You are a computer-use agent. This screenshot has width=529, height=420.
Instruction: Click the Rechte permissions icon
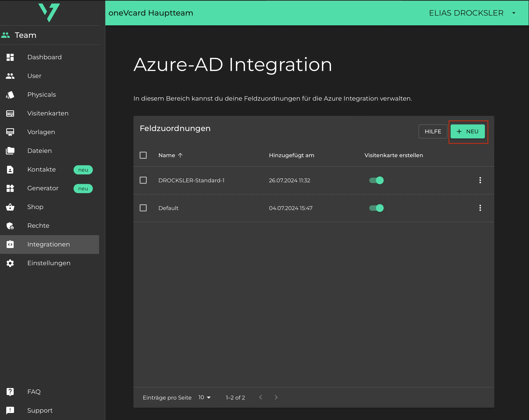click(11, 225)
